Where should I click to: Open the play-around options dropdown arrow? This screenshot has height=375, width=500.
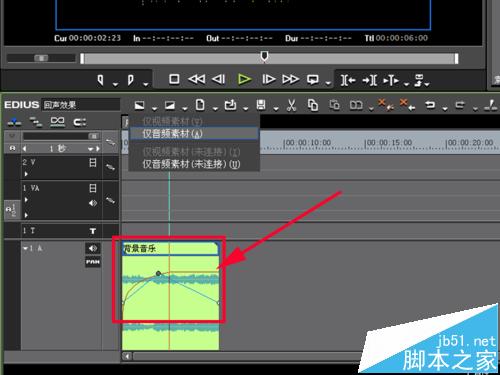pos(406,84)
